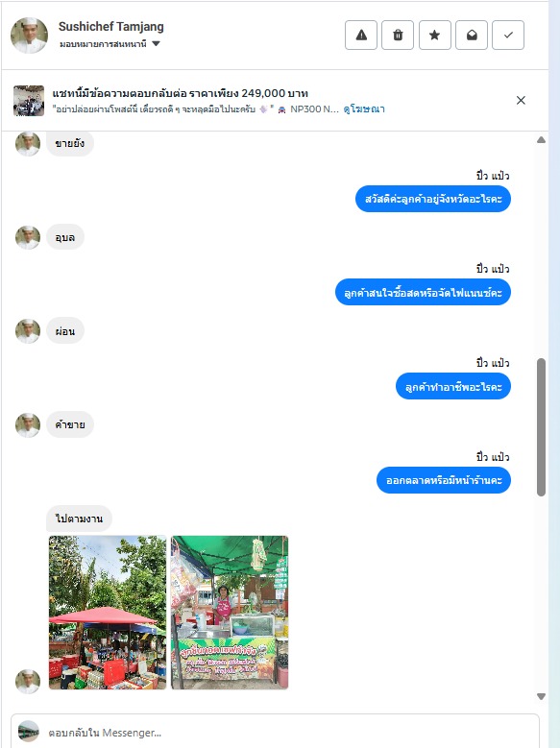560x748 pixels.
Task: Mark conversation unread with envelope icon
Action: click(x=472, y=35)
